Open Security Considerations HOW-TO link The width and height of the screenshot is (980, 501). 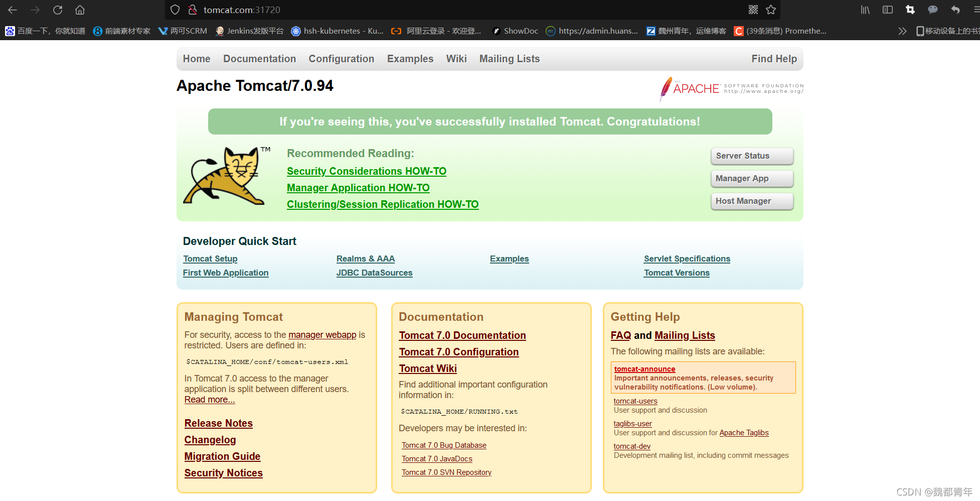coord(367,171)
